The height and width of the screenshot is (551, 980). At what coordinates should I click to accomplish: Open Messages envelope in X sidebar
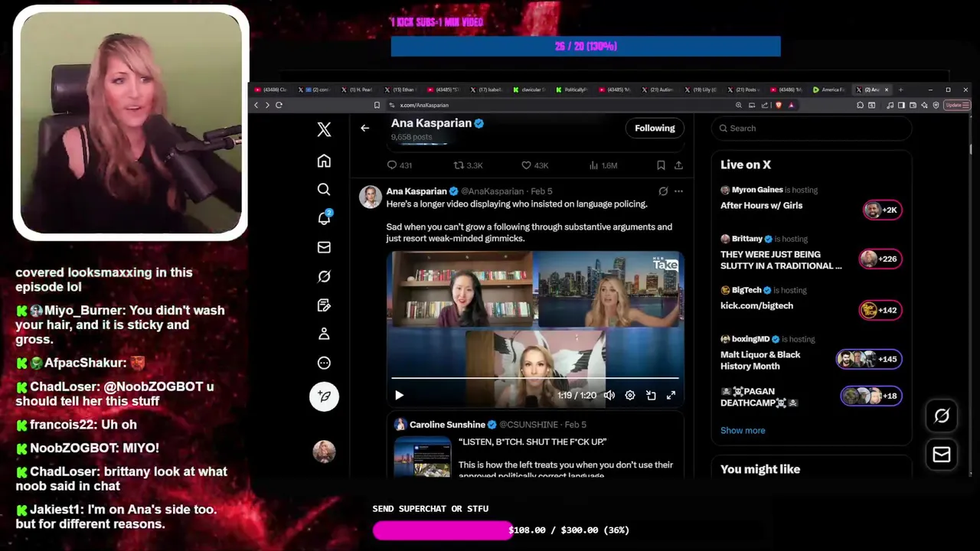tap(324, 247)
